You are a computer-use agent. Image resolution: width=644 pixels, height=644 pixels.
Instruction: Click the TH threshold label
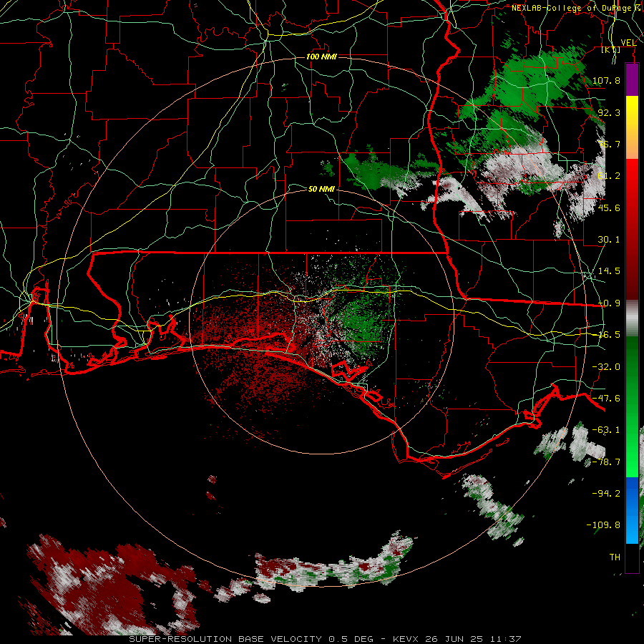coord(615,557)
